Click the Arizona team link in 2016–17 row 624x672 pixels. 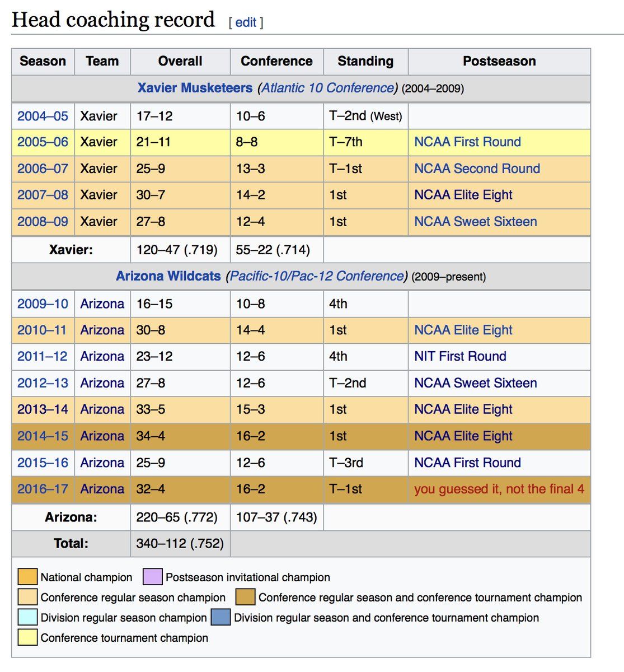pyautogui.click(x=102, y=489)
